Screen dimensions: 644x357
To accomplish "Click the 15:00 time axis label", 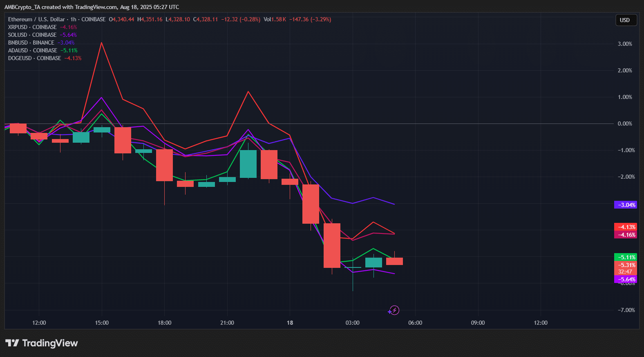I will pyautogui.click(x=102, y=323).
